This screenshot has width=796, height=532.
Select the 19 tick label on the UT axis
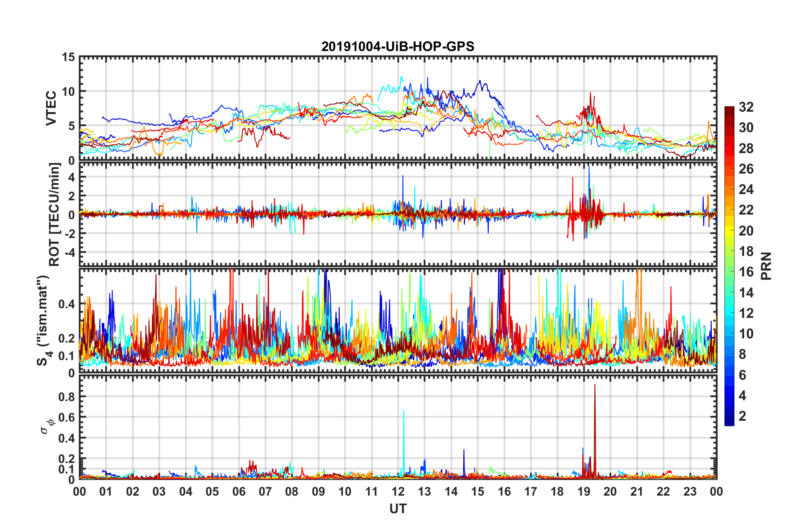583,491
